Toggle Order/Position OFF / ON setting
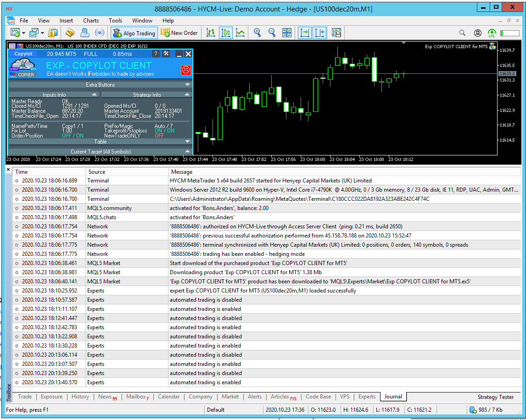 (73, 136)
